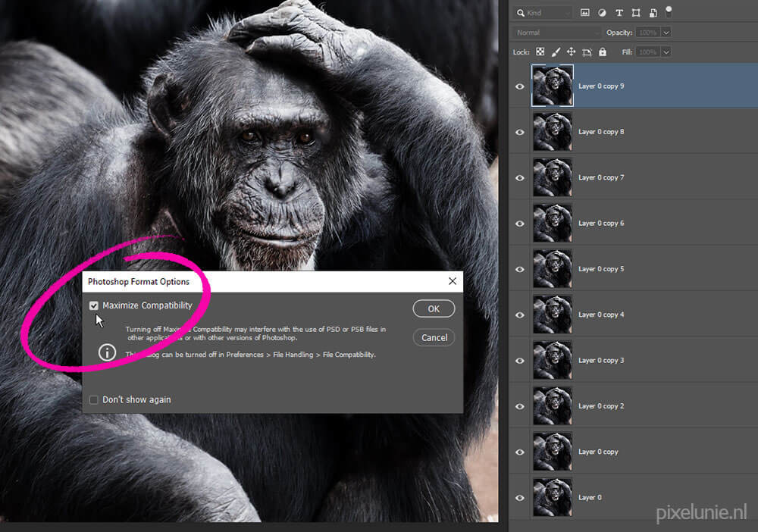Select Layer 0 copy 2 thumbnail
The image size is (758, 532).
click(x=553, y=406)
